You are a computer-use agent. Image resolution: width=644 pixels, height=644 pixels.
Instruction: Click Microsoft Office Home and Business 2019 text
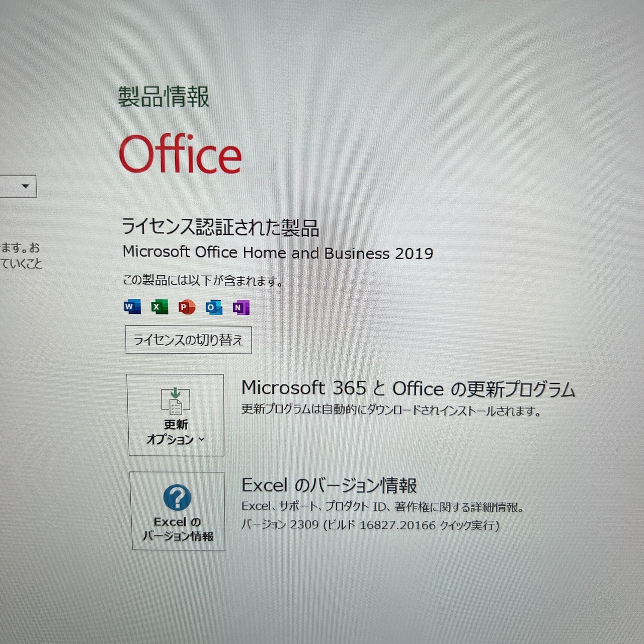278,253
